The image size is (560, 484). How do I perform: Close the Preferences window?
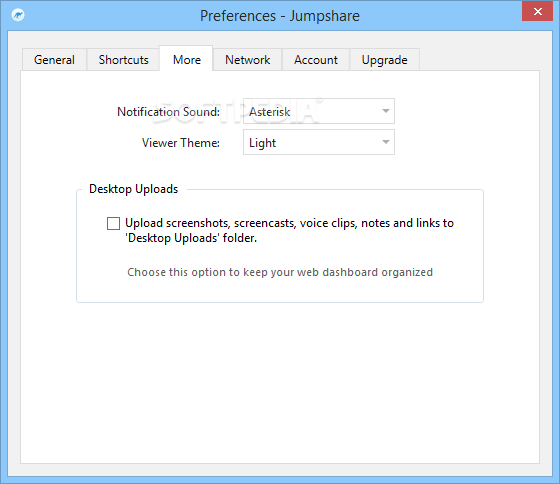tap(537, 11)
